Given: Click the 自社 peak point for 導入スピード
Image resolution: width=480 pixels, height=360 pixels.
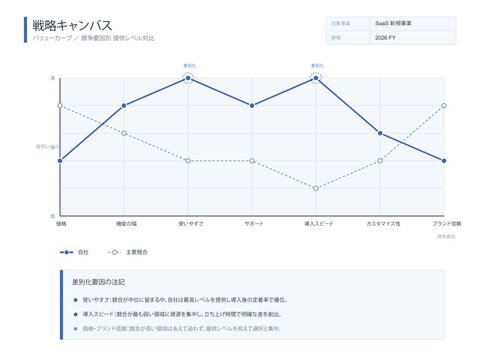Looking at the screenshot, I should point(316,78).
